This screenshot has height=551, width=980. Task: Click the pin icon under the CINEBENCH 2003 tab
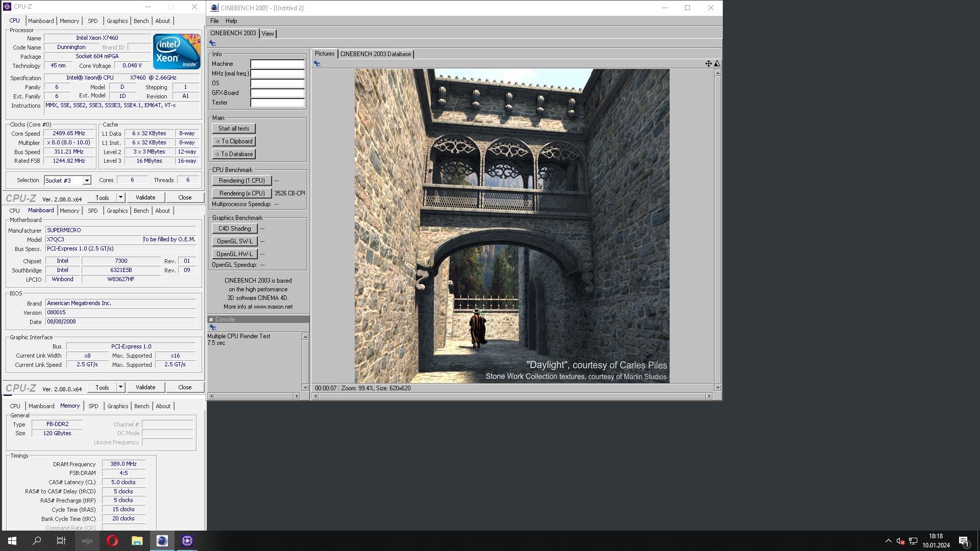click(212, 43)
